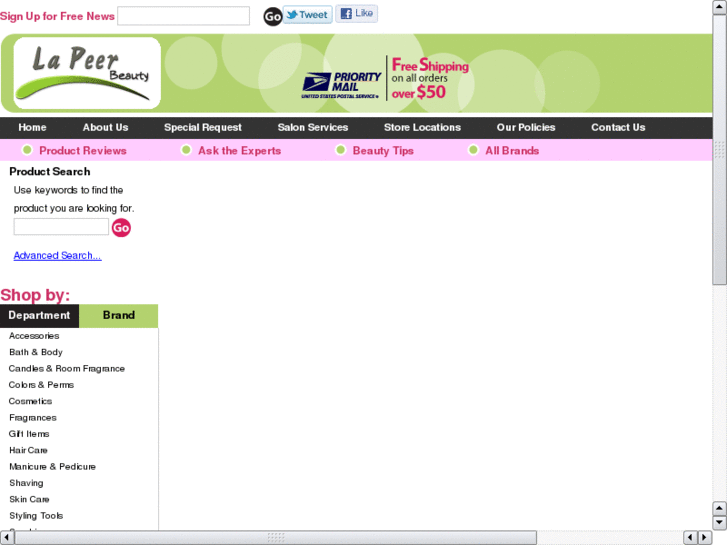Select the Bath & Body department

click(x=36, y=352)
